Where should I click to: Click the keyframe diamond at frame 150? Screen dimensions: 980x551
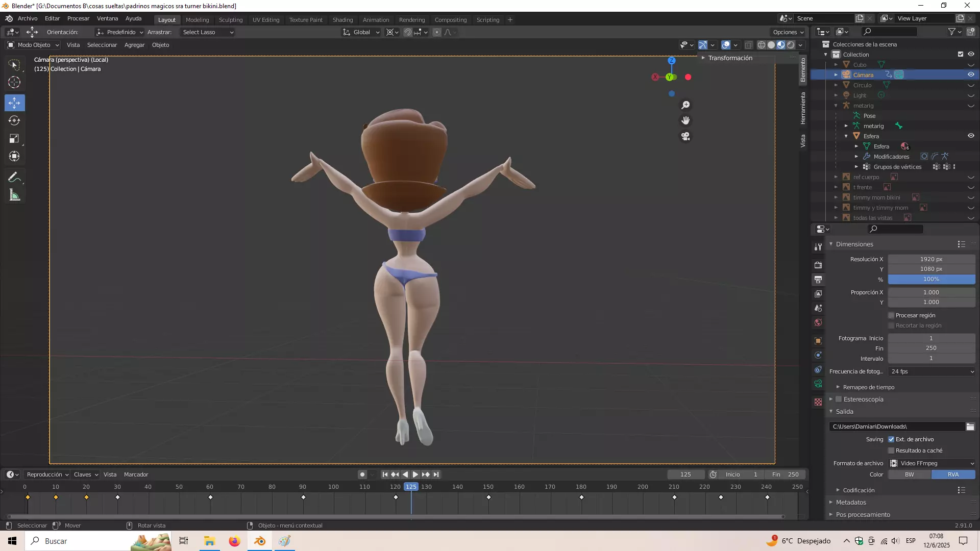tap(488, 497)
